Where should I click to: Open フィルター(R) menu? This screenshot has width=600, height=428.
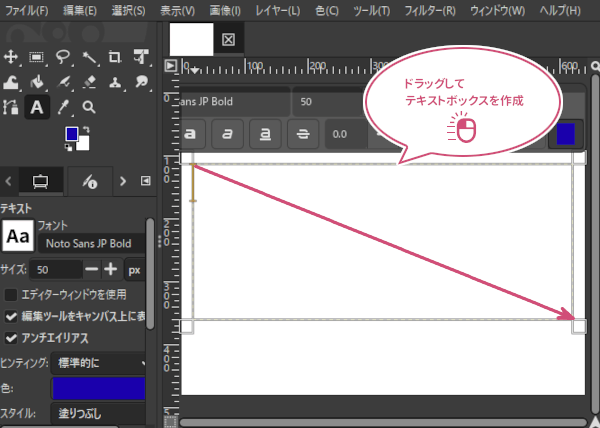tap(430, 10)
